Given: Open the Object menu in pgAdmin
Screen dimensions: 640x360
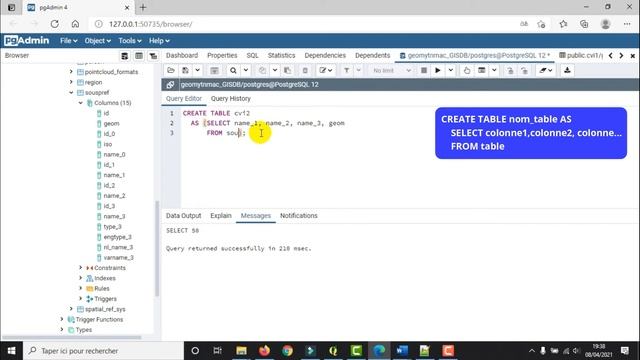Looking at the screenshot, I should 97,41.
